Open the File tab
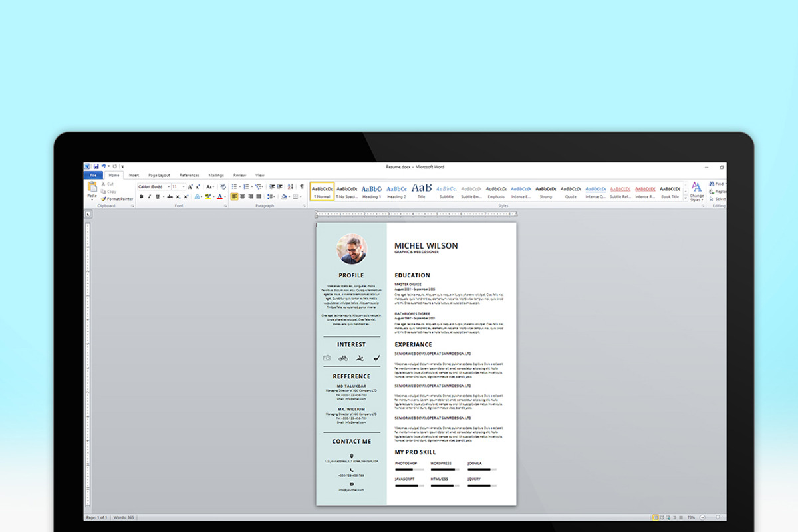Viewport: 798px width, 532px height. (93, 175)
